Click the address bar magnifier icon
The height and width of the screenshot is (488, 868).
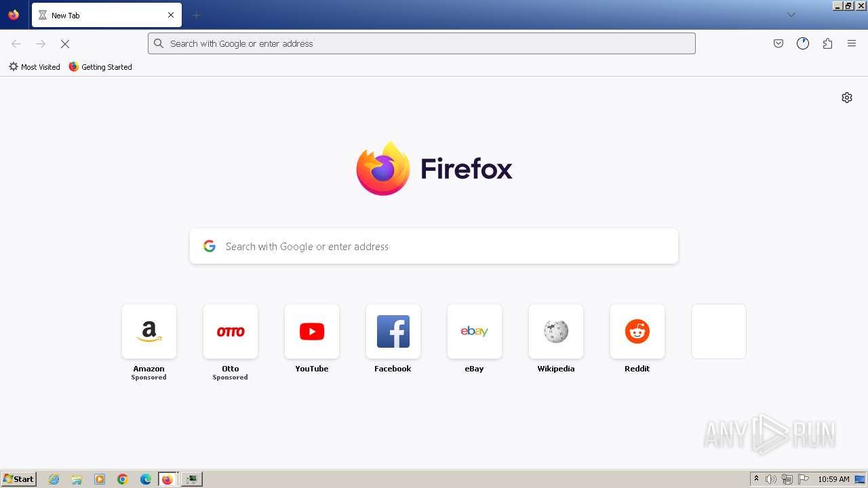tap(159, 43)
